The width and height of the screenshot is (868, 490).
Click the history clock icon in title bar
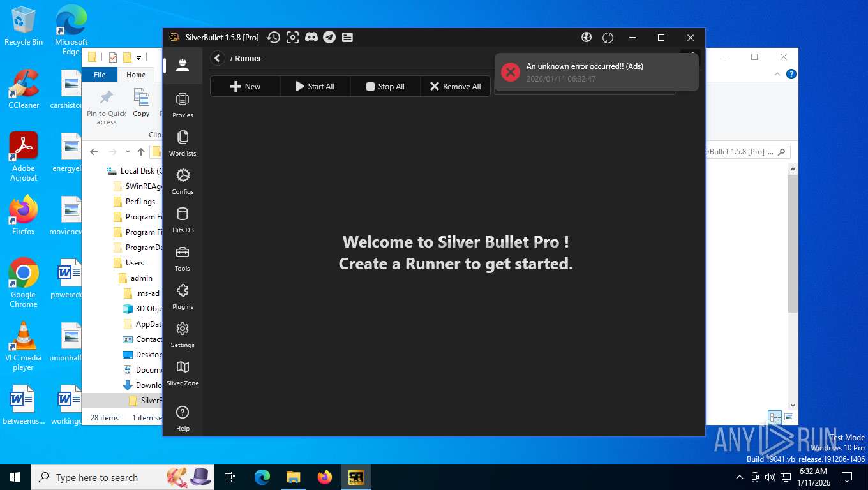click(273, 38)
